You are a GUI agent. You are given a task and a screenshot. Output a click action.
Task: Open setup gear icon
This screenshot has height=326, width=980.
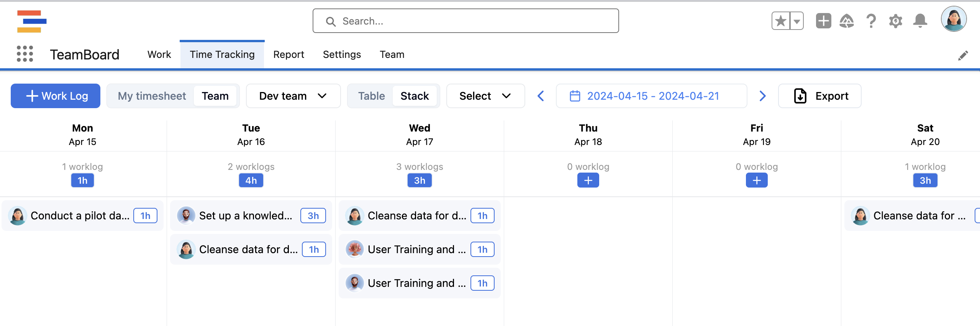[895, 21]
